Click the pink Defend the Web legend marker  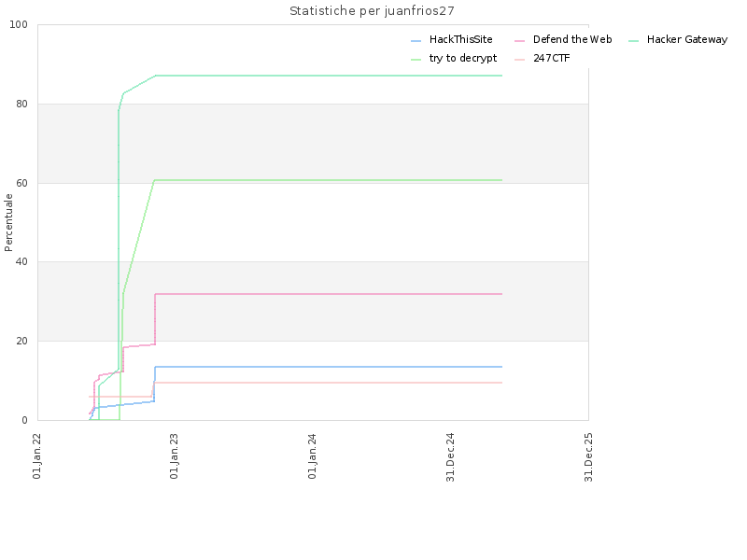click(520, 41)
